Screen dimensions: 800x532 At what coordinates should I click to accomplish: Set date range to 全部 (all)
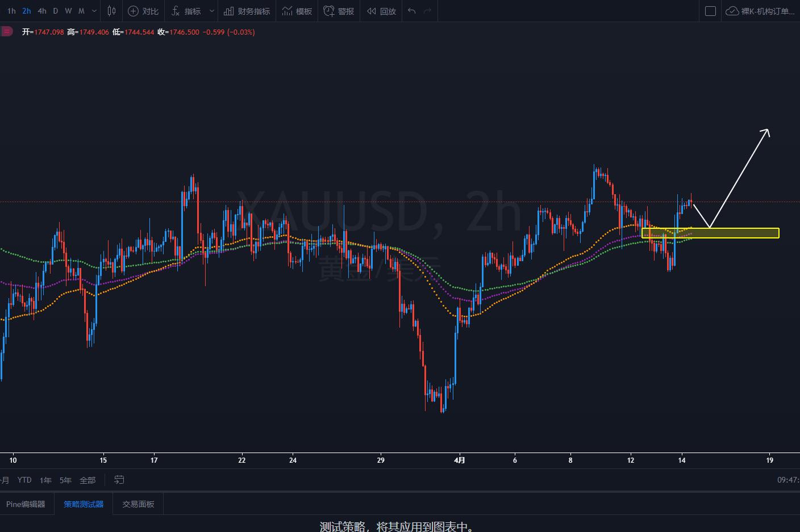(x=88, y=480)
